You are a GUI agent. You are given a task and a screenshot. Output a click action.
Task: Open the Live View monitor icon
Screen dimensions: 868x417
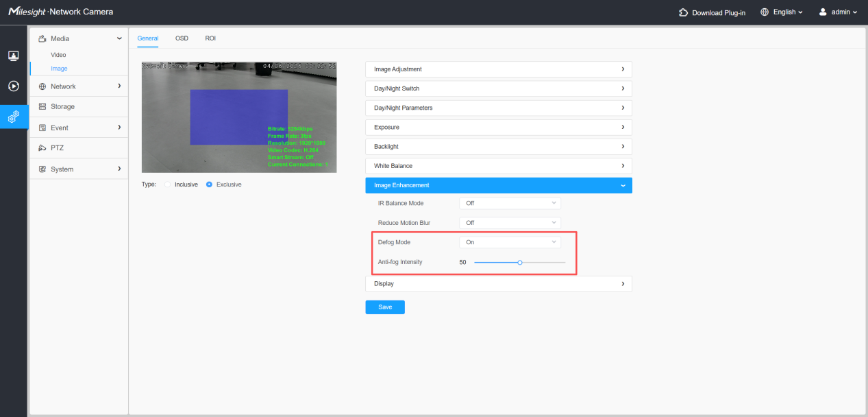click(x=13, y=56)
